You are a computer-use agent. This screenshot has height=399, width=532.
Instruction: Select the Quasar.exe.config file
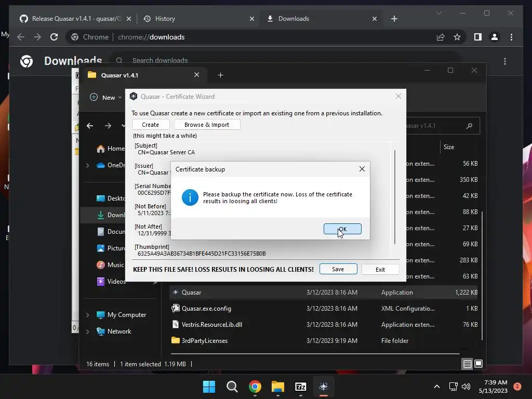click(323, 309)
